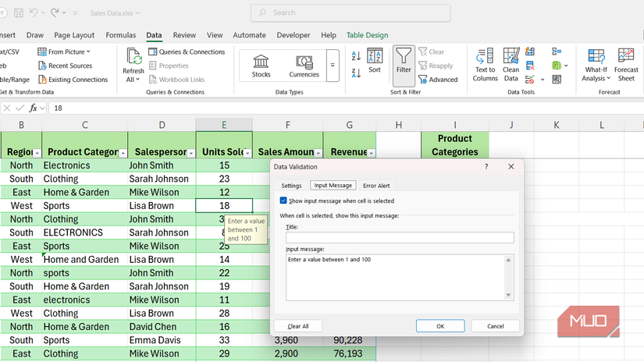Click the Forecast Sheet icon
The width and height of the screenshot is (644, 362).
pyautogui.click(x=626, y=56)
